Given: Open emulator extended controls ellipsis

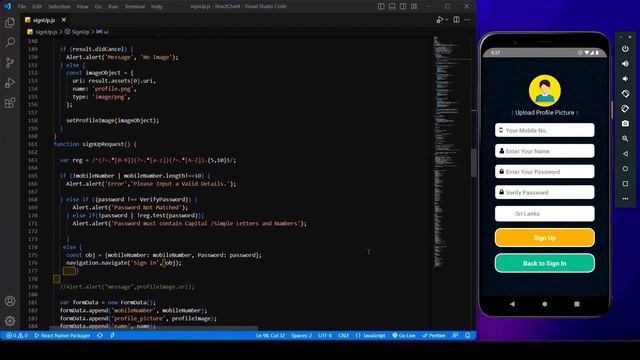Looking at the screenshot, I should tap(625, 199).
